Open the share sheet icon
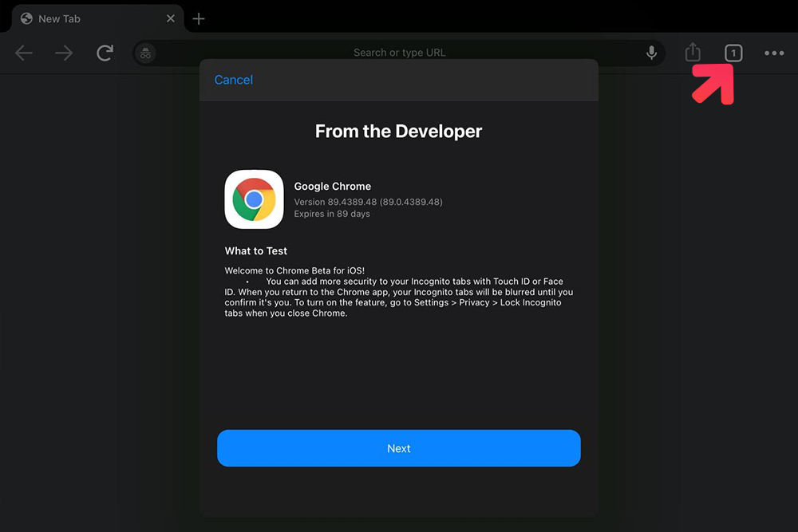This screenshot has height=532, width=798. 693,52
